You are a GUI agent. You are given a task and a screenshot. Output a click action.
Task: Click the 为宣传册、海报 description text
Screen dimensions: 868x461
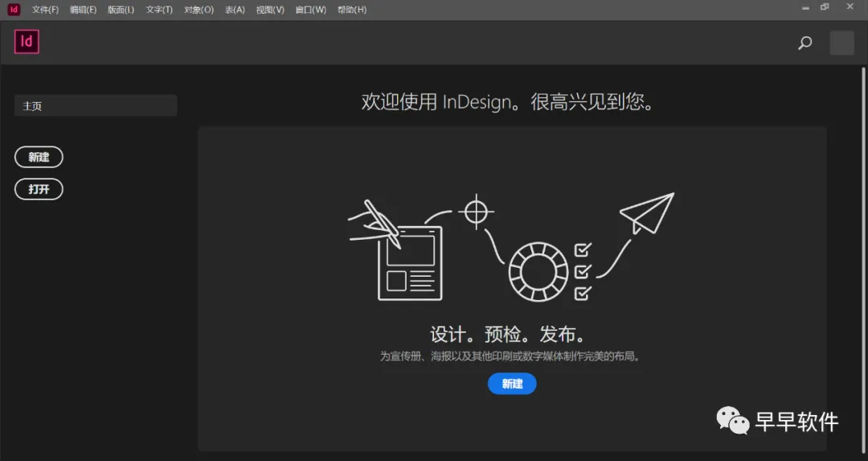click(x=510, y=356)
